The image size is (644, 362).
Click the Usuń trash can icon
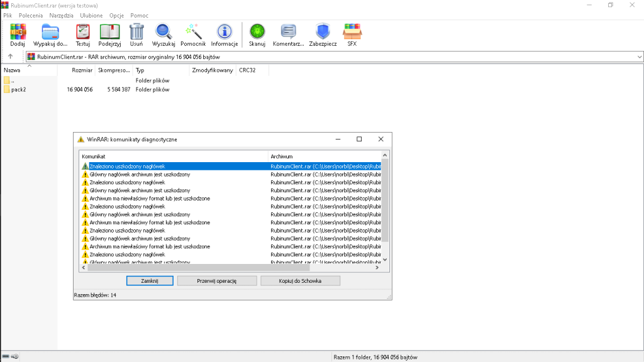tap(136, 35)
